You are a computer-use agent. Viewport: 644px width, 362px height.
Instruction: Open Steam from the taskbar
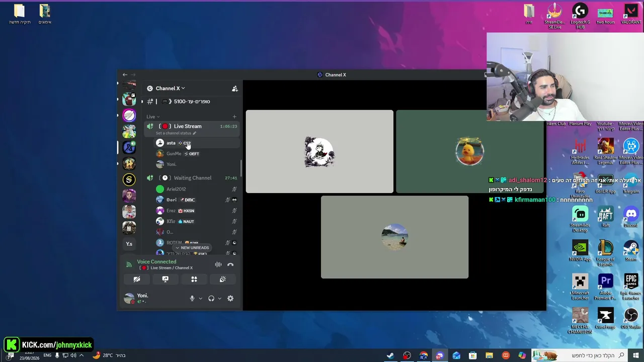click(390, 355)
